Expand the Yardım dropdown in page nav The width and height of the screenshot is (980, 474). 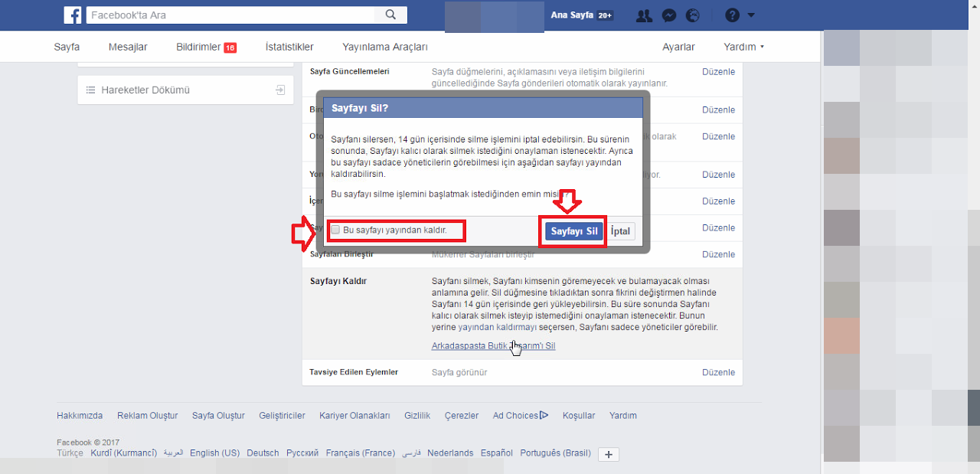743,47
